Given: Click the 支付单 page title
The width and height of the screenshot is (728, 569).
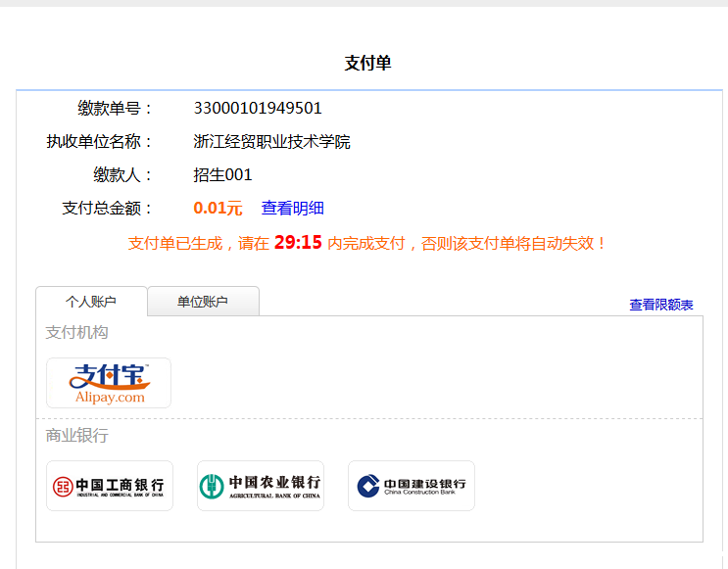Looking at the screenshot, I should pos(368,64).
